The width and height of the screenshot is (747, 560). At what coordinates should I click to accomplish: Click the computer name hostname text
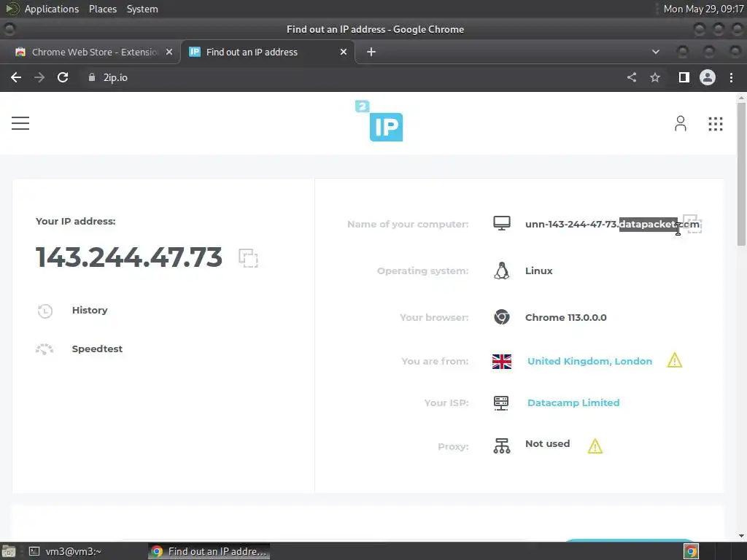(x=612, y=225)
